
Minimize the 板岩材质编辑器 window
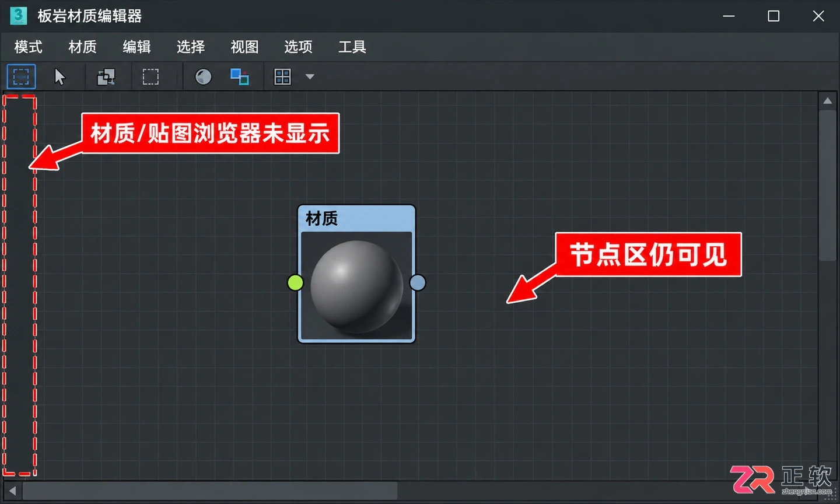point(729,16)
